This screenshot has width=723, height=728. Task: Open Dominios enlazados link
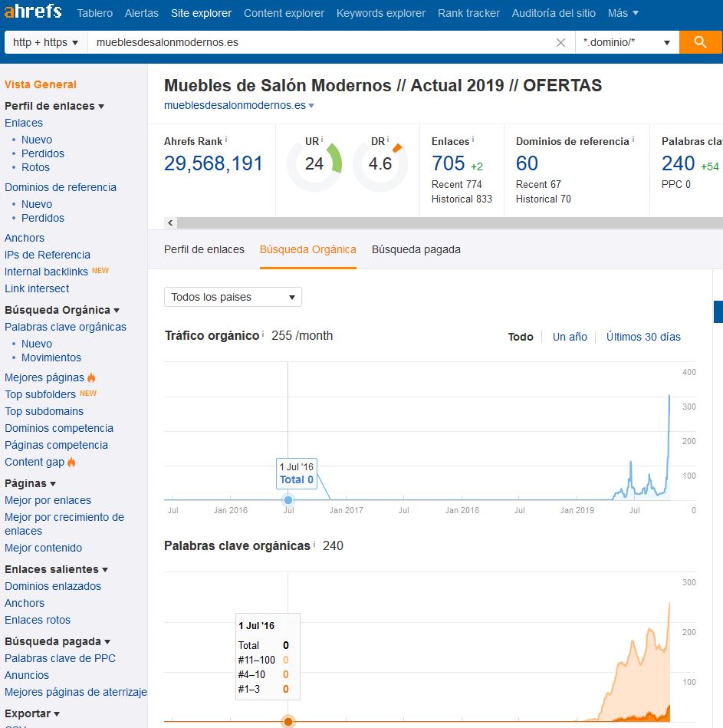click(53, 586)
